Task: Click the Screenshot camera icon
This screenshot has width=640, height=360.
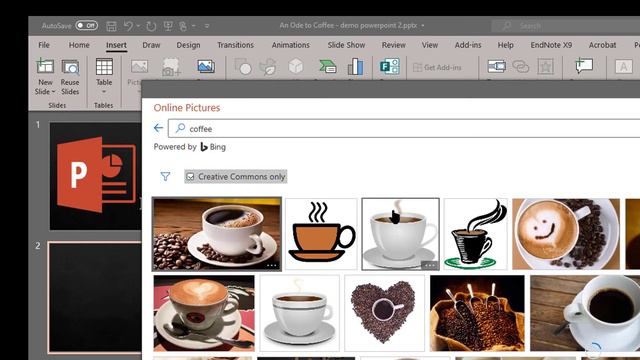Action: (x=171, y=67)
